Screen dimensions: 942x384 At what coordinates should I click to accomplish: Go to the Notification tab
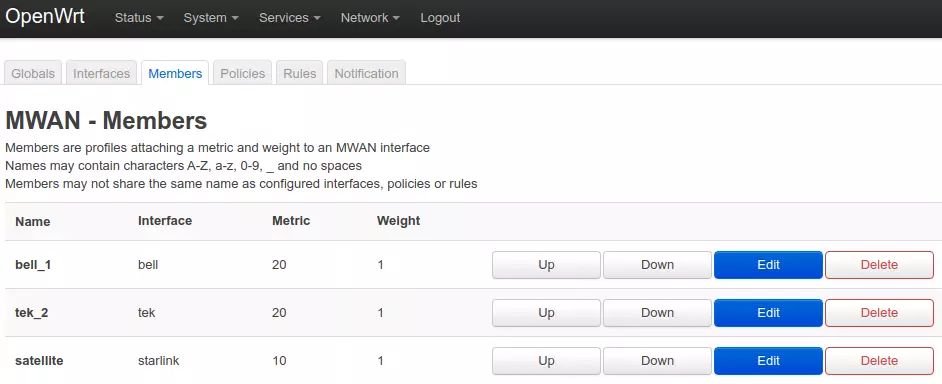tap(366, 73)
